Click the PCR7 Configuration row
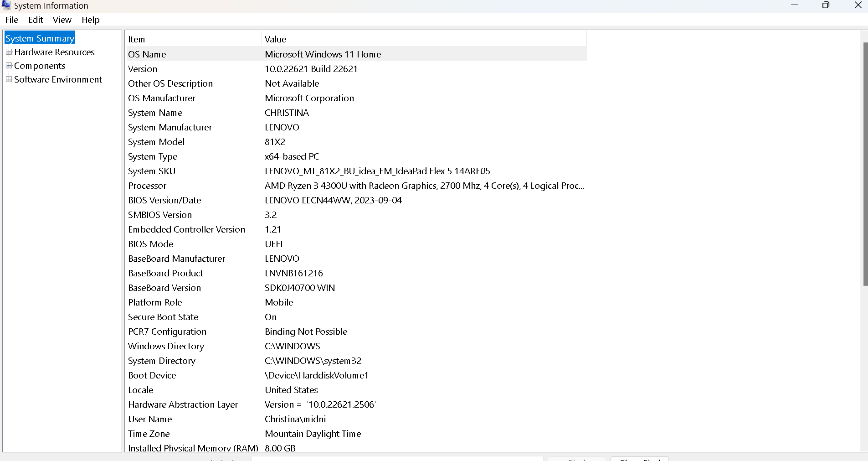Viewport: 868px width, 461px height. (356, 332)
